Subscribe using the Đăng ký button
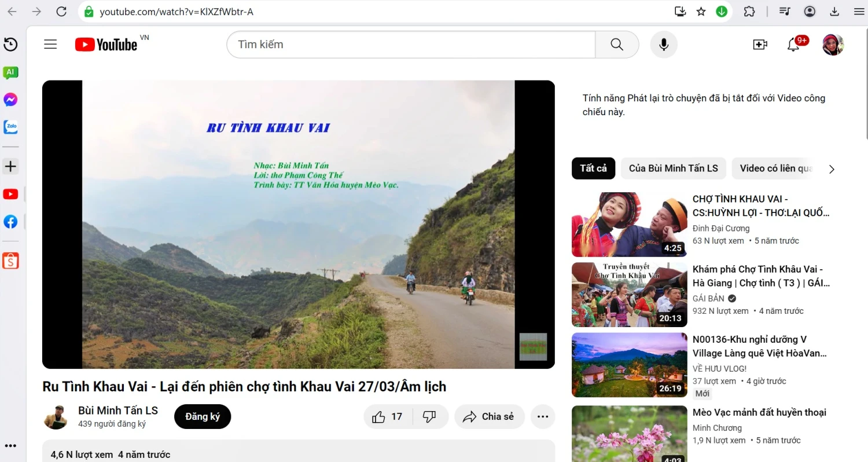Image resolution: width=868 pixels, height=462 pixels. pyautogui.click(x=203, y=417)
